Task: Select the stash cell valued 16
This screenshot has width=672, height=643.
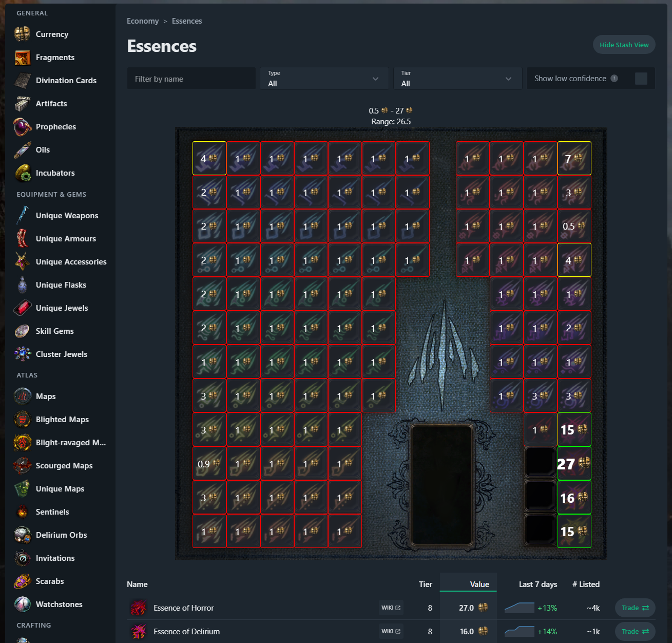Action: [x=574, y=497]
